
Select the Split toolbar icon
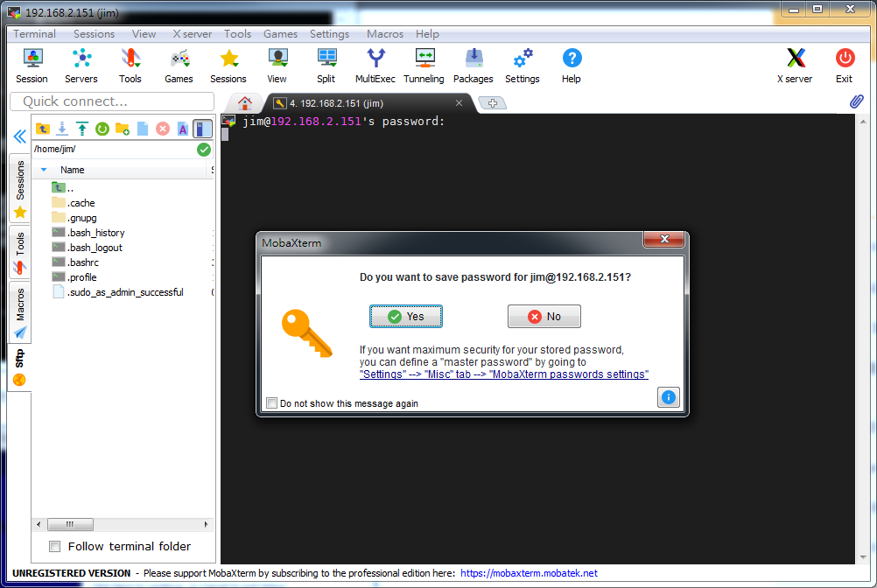[326, 66]
